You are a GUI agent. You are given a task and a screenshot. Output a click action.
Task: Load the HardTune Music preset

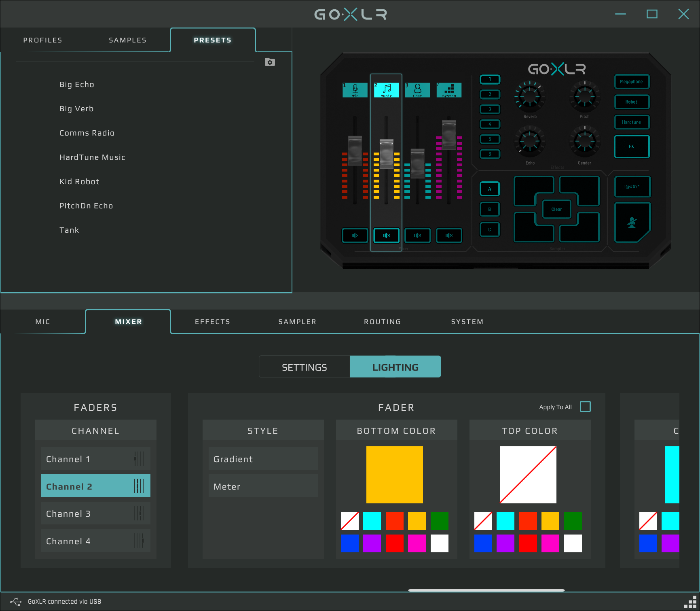point(92,157)
